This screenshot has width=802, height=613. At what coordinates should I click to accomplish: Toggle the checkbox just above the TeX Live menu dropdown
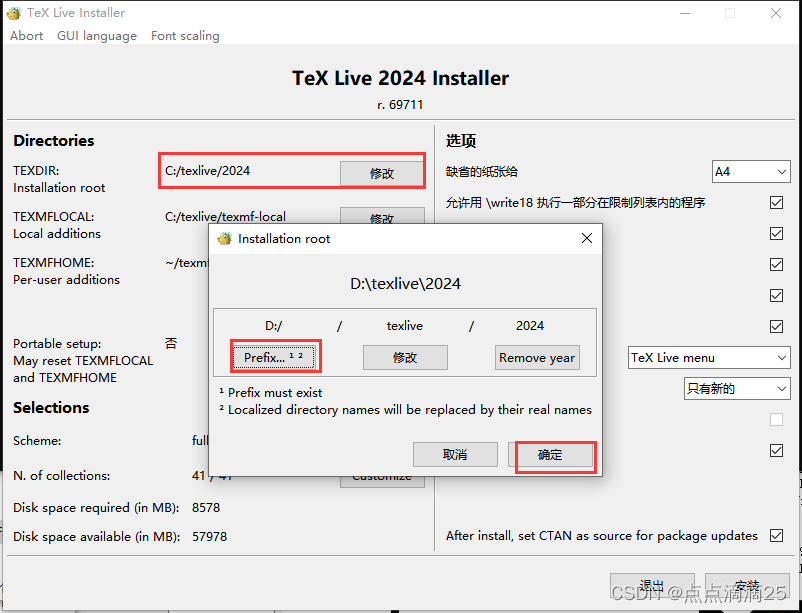tap(776, 326)
